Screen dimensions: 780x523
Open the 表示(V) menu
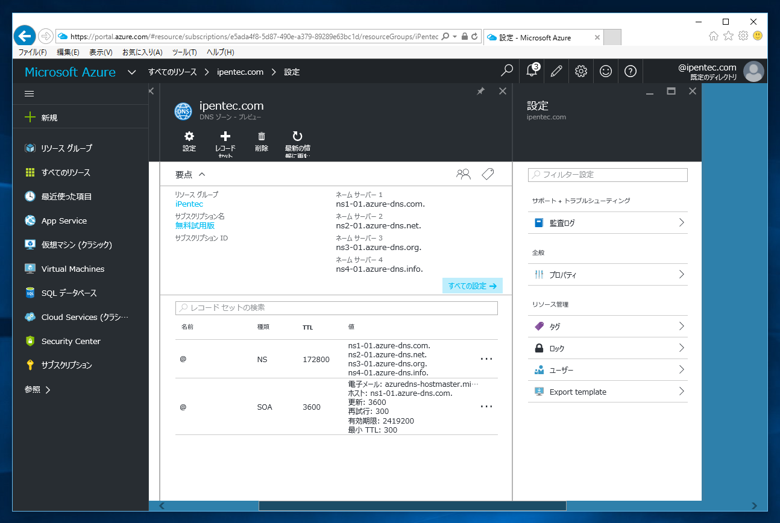100,52
